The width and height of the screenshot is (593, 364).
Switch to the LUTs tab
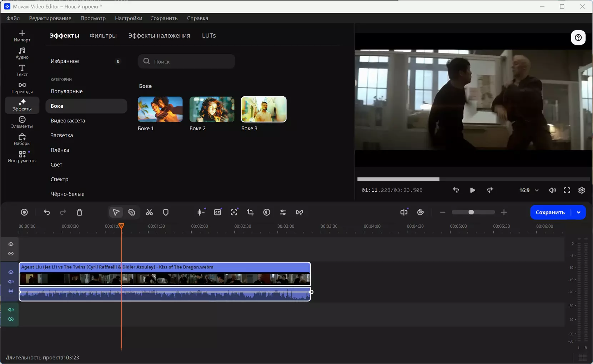[x=209, y=36]
